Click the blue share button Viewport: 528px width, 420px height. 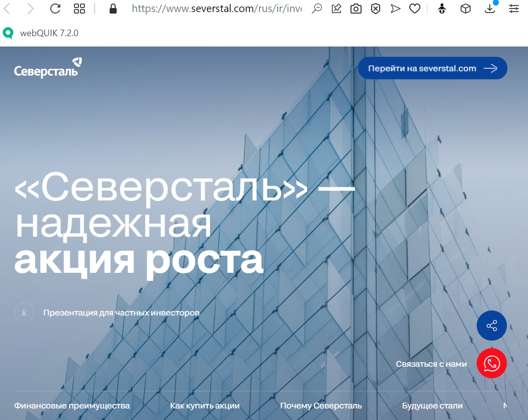[492, 326]
